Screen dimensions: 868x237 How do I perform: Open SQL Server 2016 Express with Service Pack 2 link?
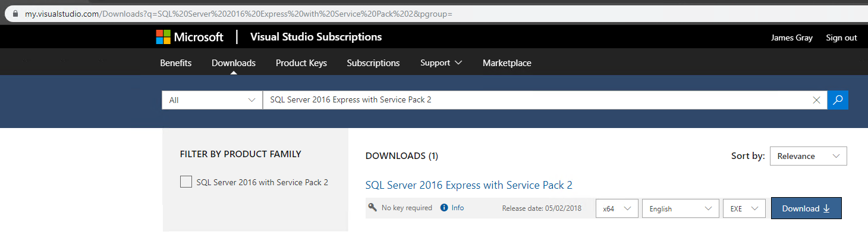pos(469,185)
